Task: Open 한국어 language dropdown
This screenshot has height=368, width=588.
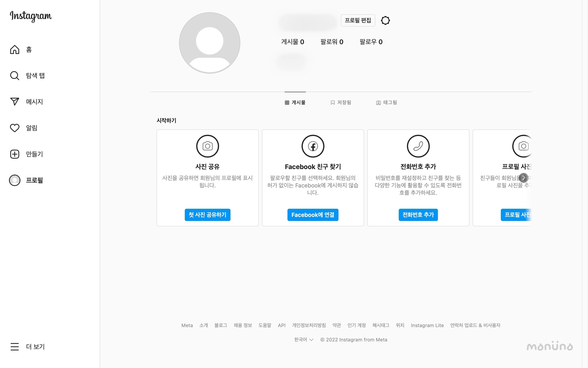Action: pos(304,340)
